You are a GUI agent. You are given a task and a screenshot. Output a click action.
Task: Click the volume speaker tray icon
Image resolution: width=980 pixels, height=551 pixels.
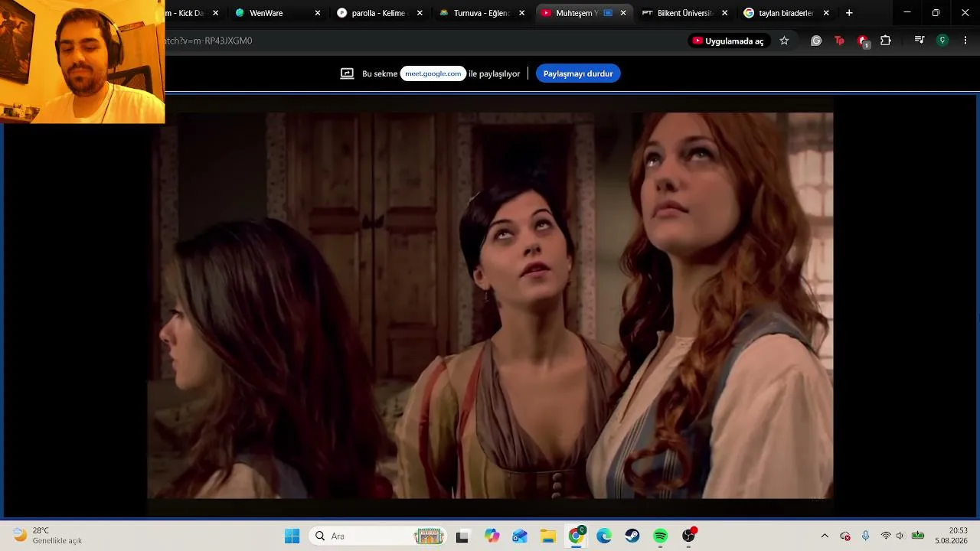click(900, 536)
